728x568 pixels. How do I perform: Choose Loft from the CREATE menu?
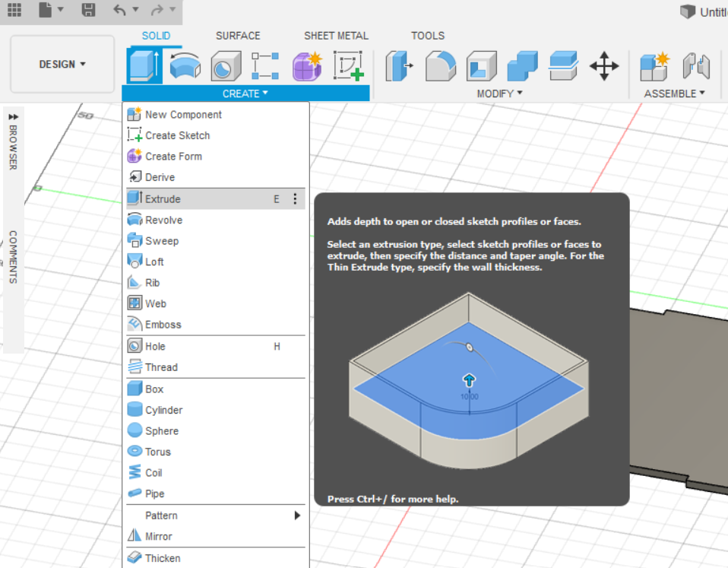point(216,262)
